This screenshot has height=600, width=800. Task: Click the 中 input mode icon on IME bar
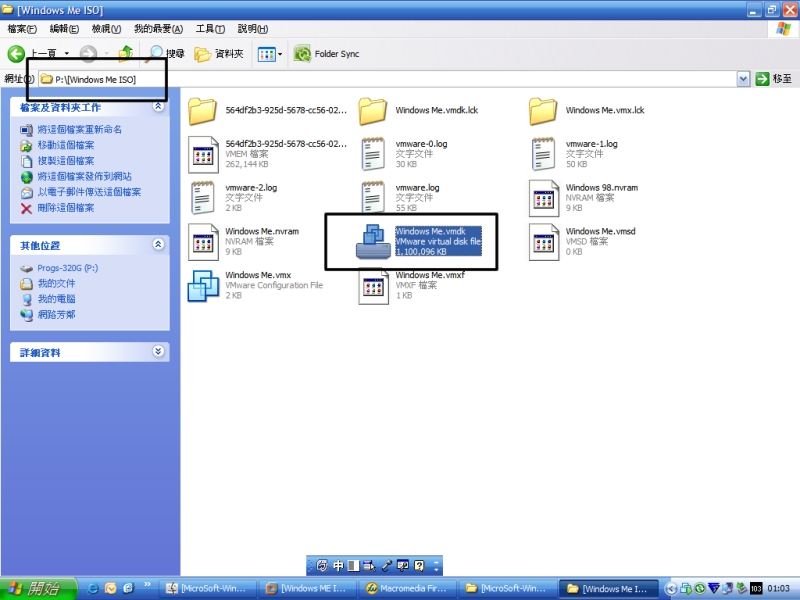pyautogui.click(x=338, y=565)
